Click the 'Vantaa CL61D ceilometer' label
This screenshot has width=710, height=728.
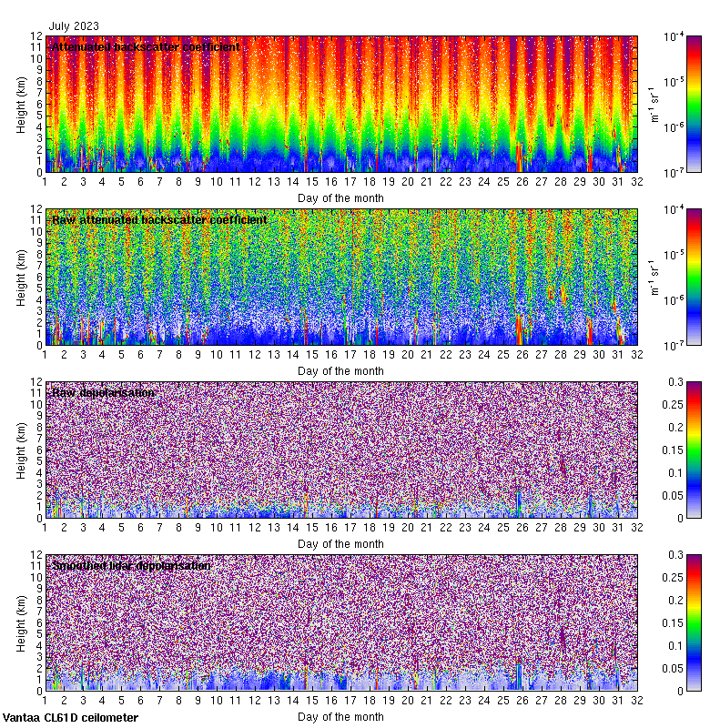coord(70,718)
